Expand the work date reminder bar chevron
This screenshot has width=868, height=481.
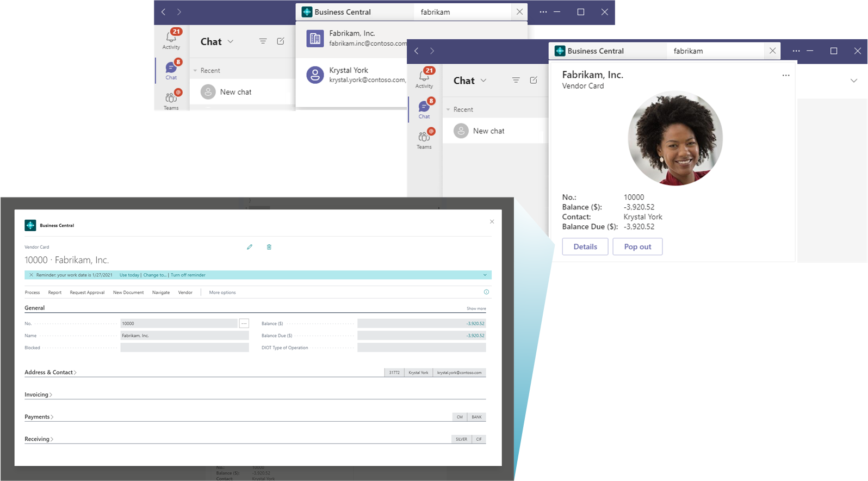coord(485,275)
